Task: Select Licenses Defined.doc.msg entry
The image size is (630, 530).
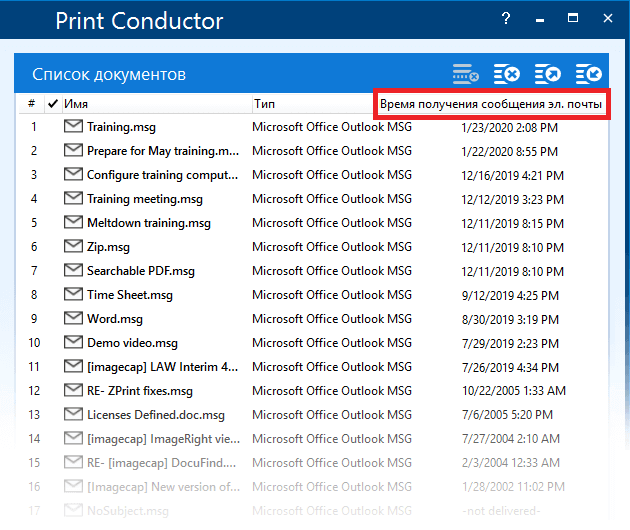Action: point(156,415)
